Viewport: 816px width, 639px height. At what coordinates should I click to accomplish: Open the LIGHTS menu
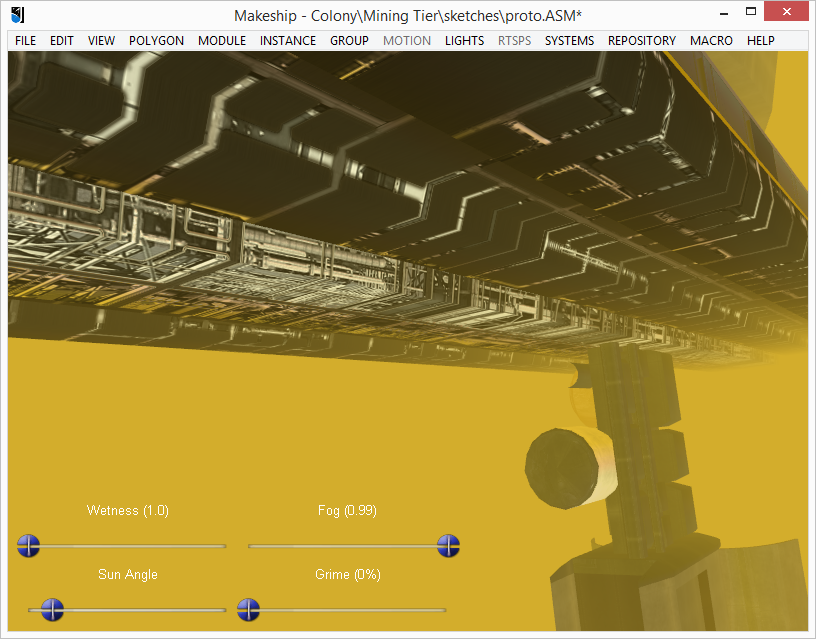pos(464,41)
